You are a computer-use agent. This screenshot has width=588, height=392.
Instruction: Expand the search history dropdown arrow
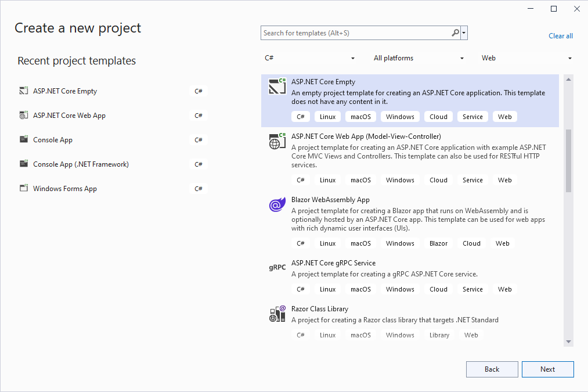tap(464, 33)
